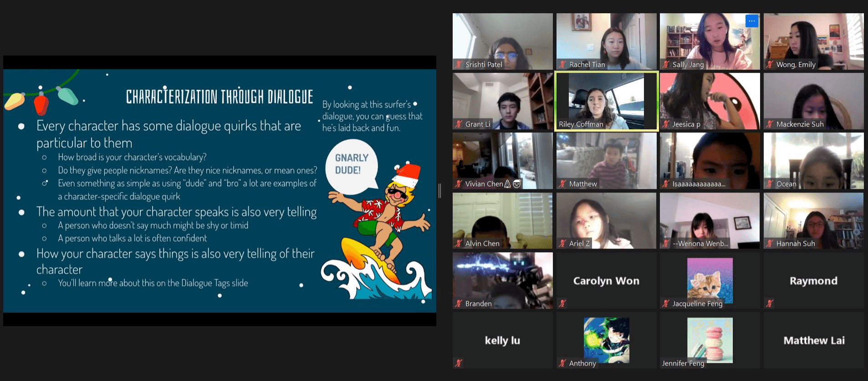Click the muted mic icon on Raymond's tile
Image resolution: width=868 pixels, height=381 pixels.
tap(770, 304)
